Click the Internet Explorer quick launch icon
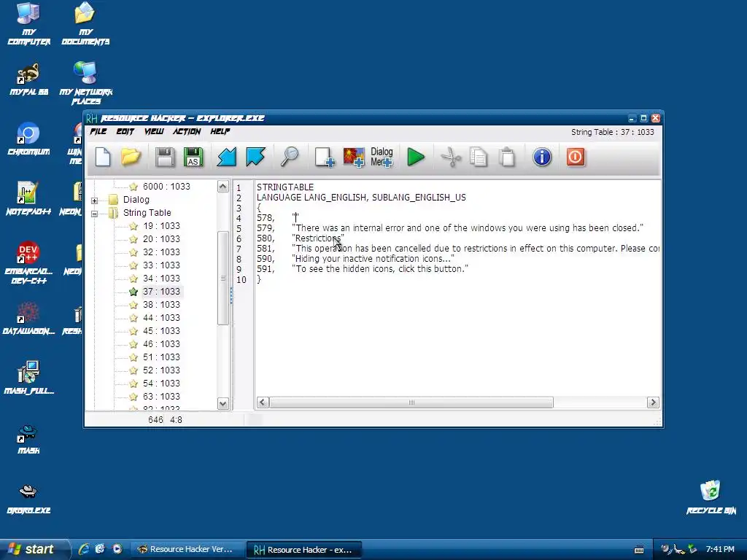This screenshot has height=560, width=747. (x=85, y=549)
